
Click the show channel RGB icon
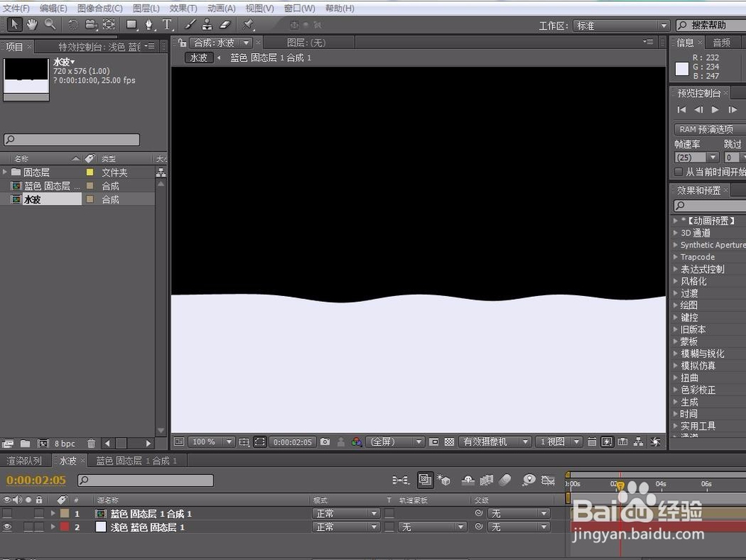357,441
